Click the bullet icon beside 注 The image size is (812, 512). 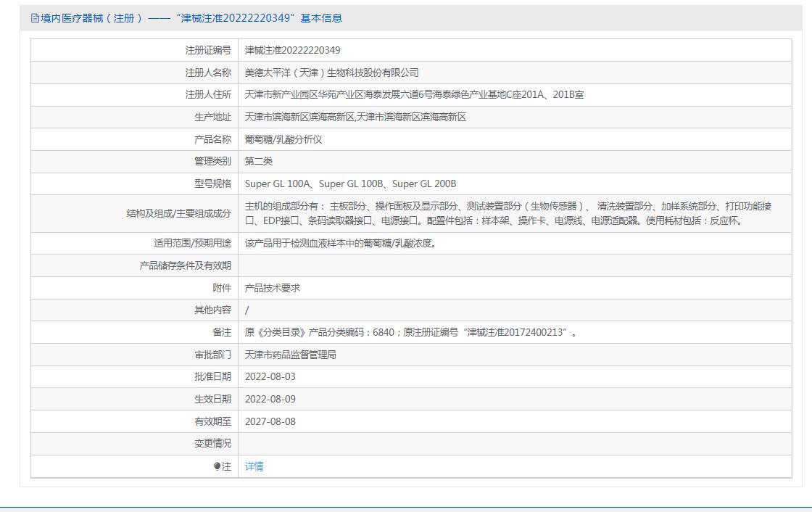coord(217,466)
